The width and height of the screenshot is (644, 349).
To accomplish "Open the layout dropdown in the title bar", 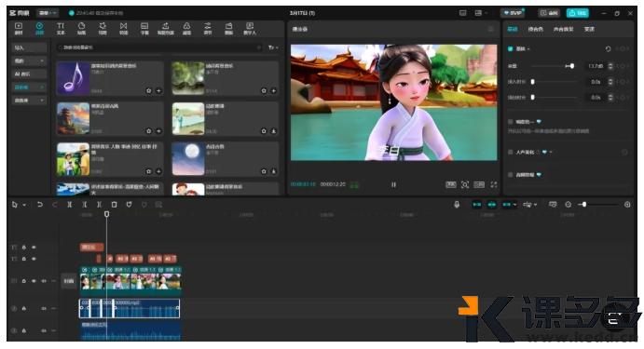I will [x=480, y=13].
